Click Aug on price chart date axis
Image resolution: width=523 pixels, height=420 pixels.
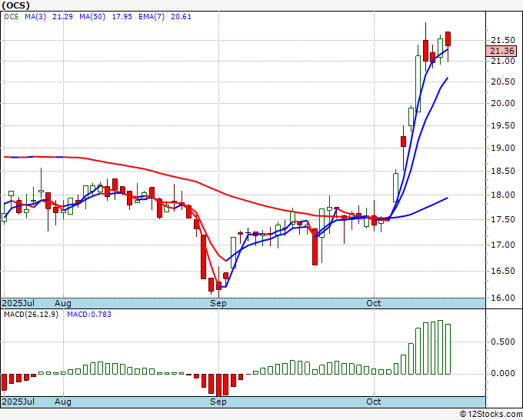point(63,303)
